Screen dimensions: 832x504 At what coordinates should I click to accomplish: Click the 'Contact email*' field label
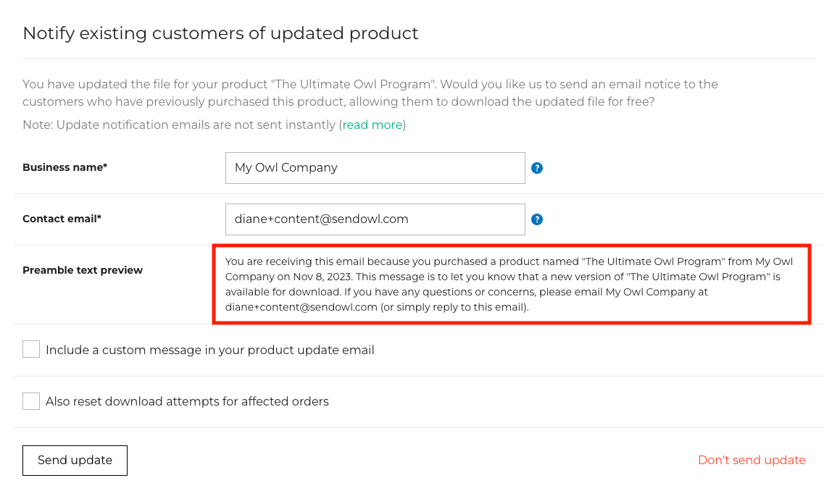62,219
